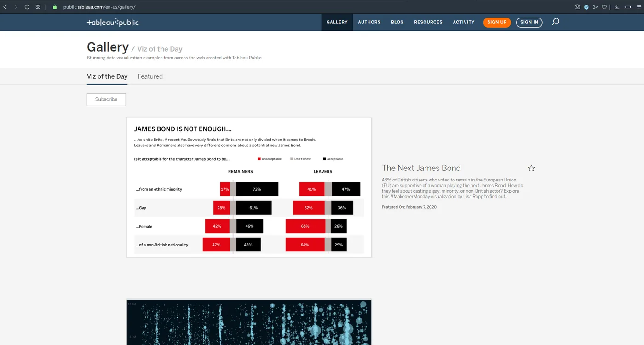Open the Blog menu item
The height and width of the screenshot is (345, 644).
(397, 22)
